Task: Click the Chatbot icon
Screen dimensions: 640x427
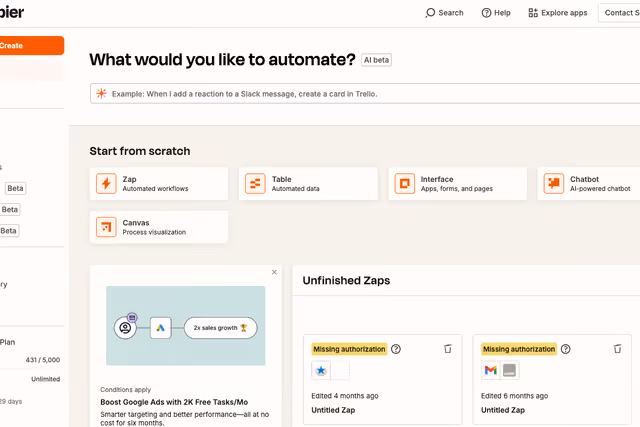Action: [553, 183]
